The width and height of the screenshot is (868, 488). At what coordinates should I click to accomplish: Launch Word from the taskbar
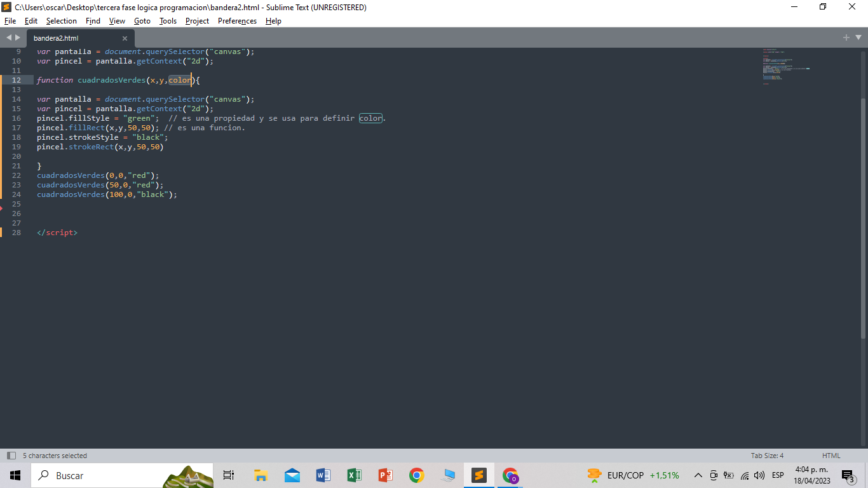click(x=323, y=475)
